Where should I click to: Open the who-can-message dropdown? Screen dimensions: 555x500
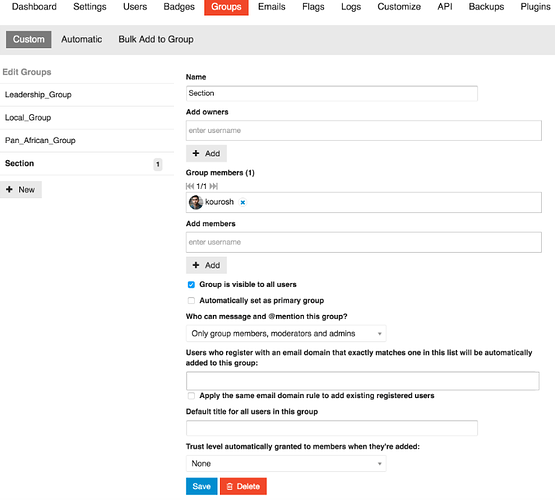point(286,334)
